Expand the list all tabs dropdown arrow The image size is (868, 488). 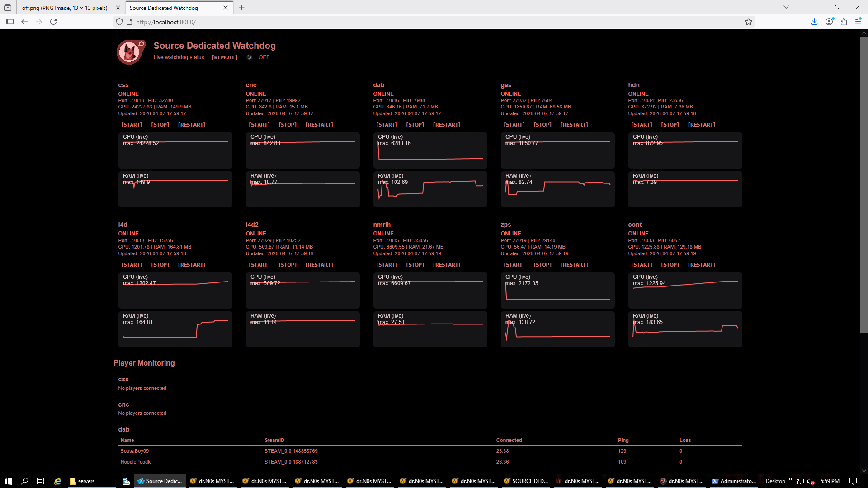pos(786,7)
